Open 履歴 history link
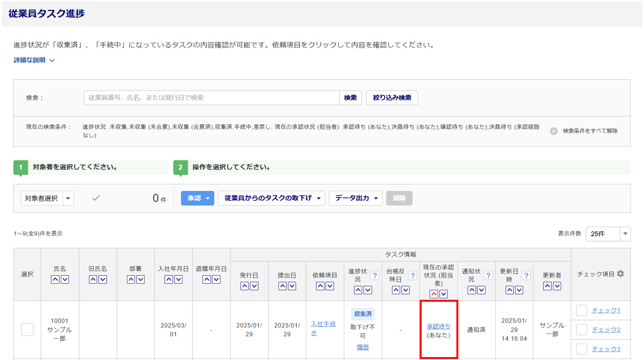 tap(363, 347)
